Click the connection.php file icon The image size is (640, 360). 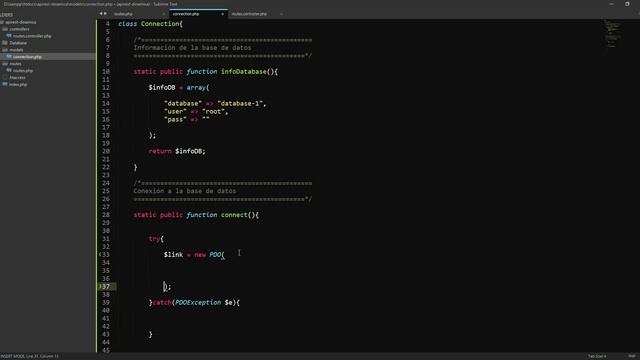(9, 57)
